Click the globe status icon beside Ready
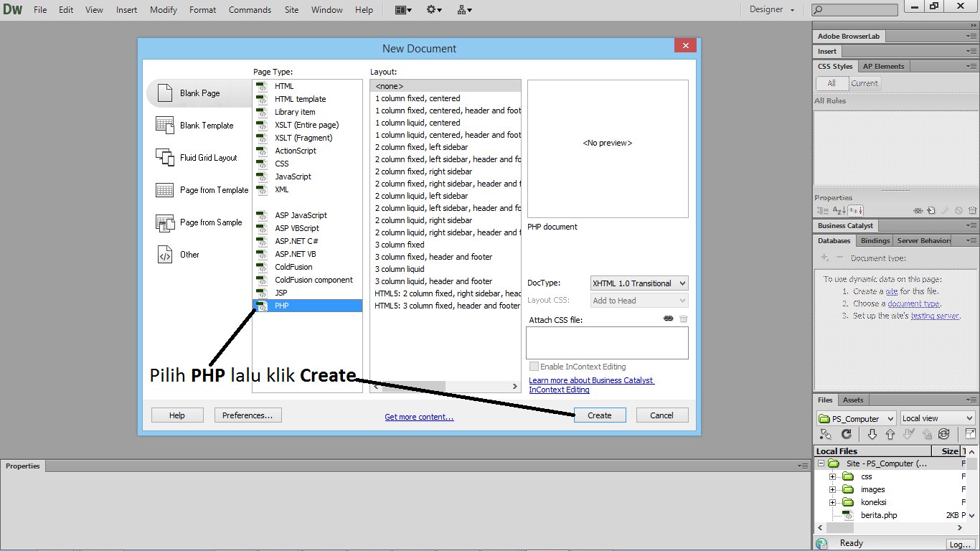The image size is (980, 551). pyautogui.click(x=822, y=544)
